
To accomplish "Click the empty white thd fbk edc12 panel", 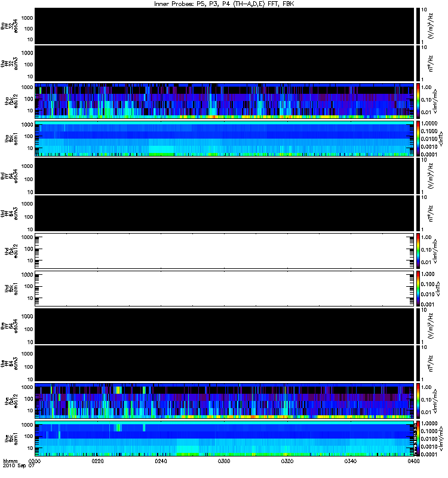I will 225,251.
